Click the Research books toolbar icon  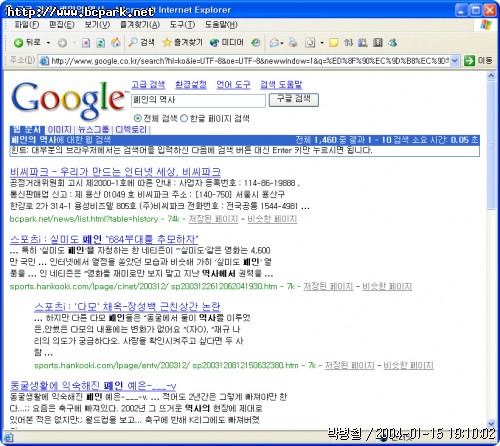click(363, 43)
